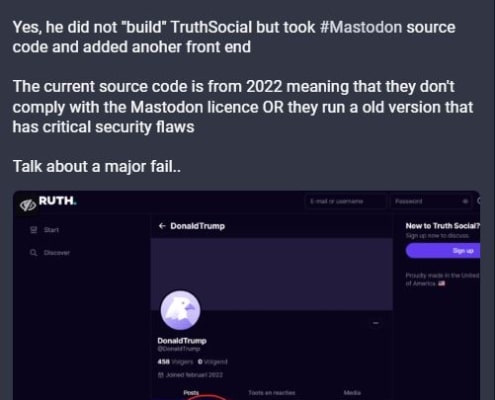Open the 458 Volgers followers list
This screenshot has width=495, height=400.
coord(175,361)
